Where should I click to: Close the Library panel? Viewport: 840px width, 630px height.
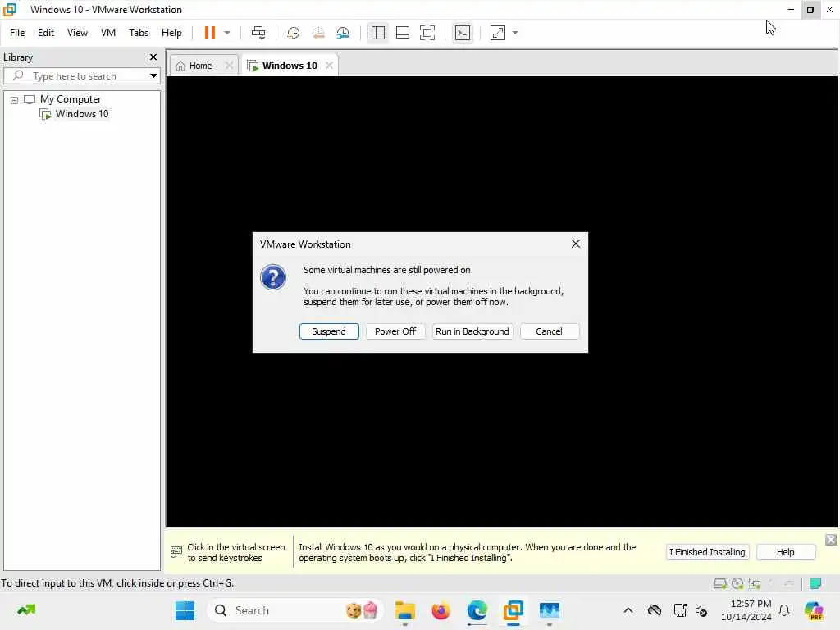[x=153, y=57]
